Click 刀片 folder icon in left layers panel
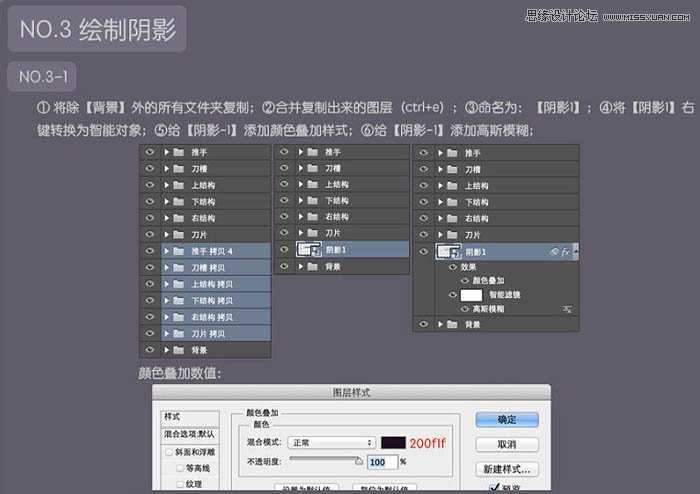 pos(179,235)
